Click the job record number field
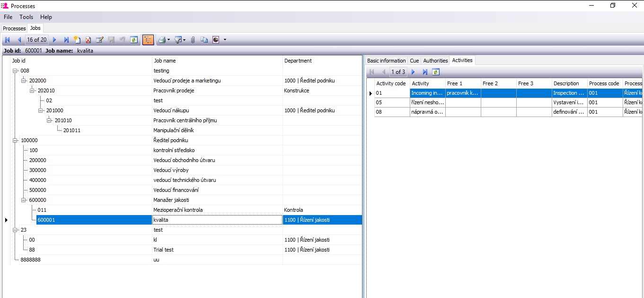The width and height of the screenshot is (644, 298). pos(36,40)
